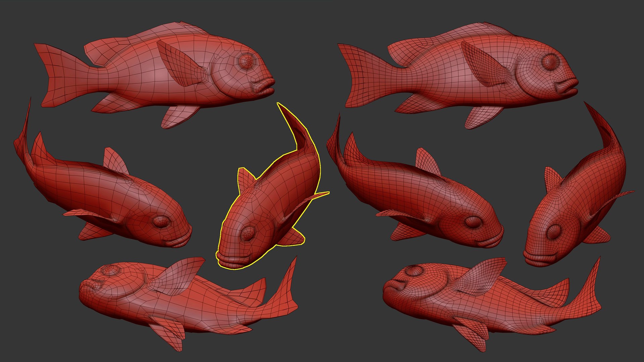The width and height of the screenshot is (644, 362).
Task: Select the coarse-mesh side-view fish facing right
Action: 154,75
